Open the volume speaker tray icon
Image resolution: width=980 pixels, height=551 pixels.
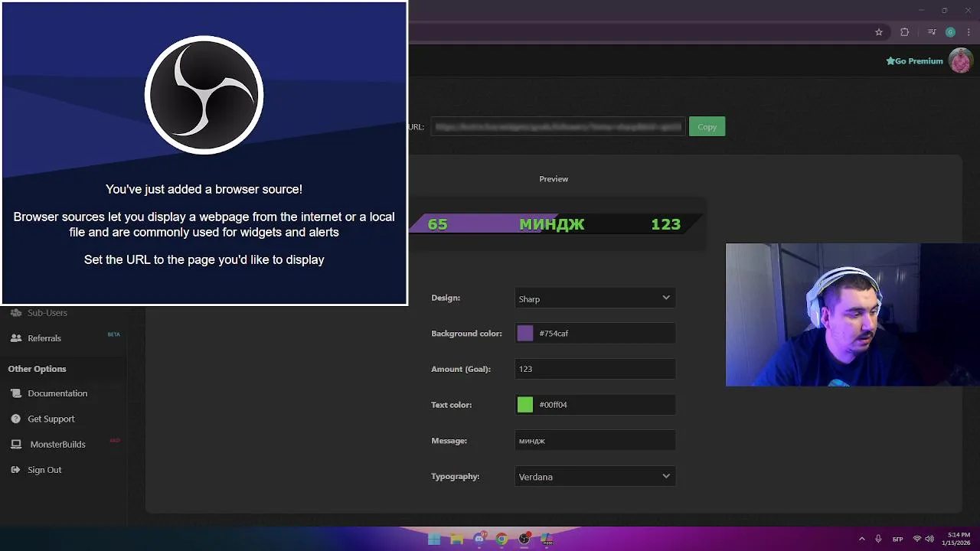929,539
